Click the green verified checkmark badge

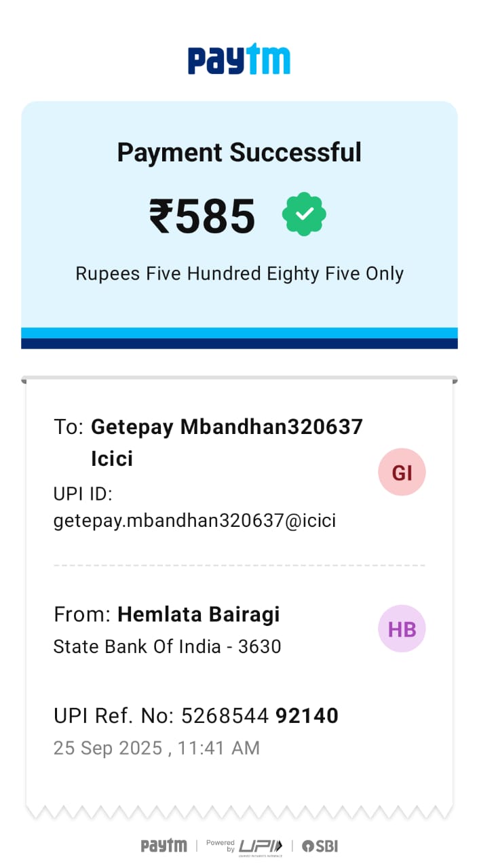pyautogui.click(x=304, y=214)
